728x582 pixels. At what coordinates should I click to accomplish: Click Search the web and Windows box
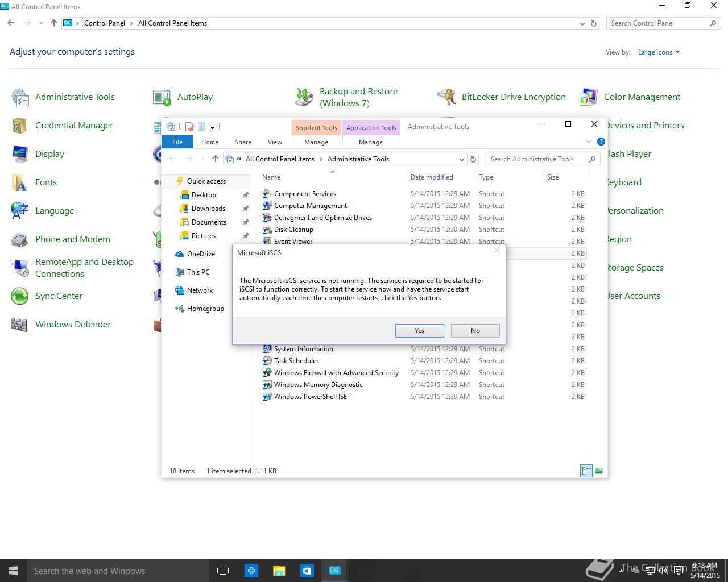(x=118, y=571)
